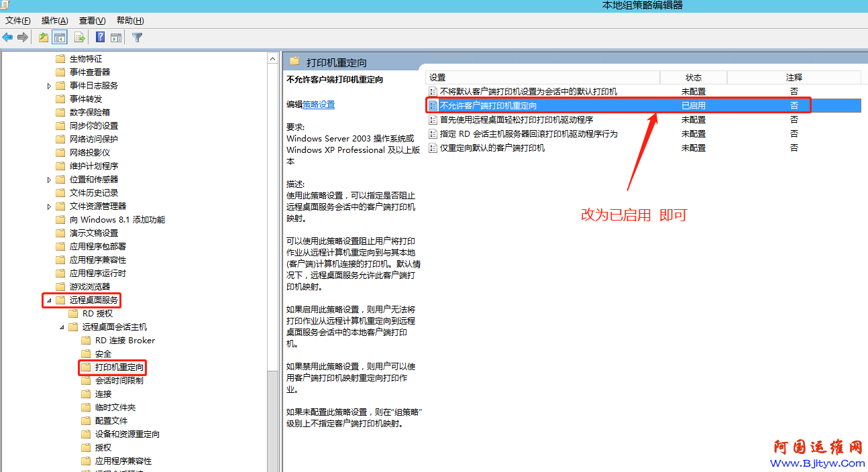Click the Filter funnel icon
Viewport: 868px width, 472px height.
pos(138,38)
